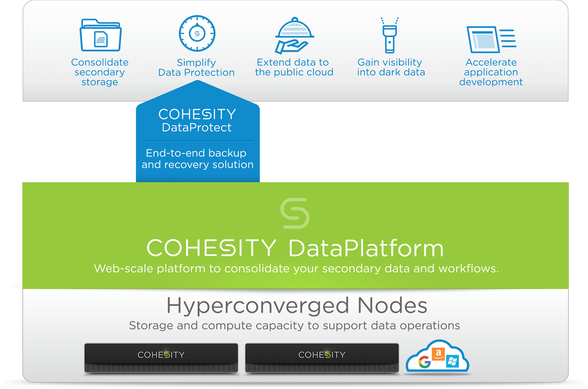
Task: Click the Cohesity DataPlatform heading
Action: click(295, 248)
